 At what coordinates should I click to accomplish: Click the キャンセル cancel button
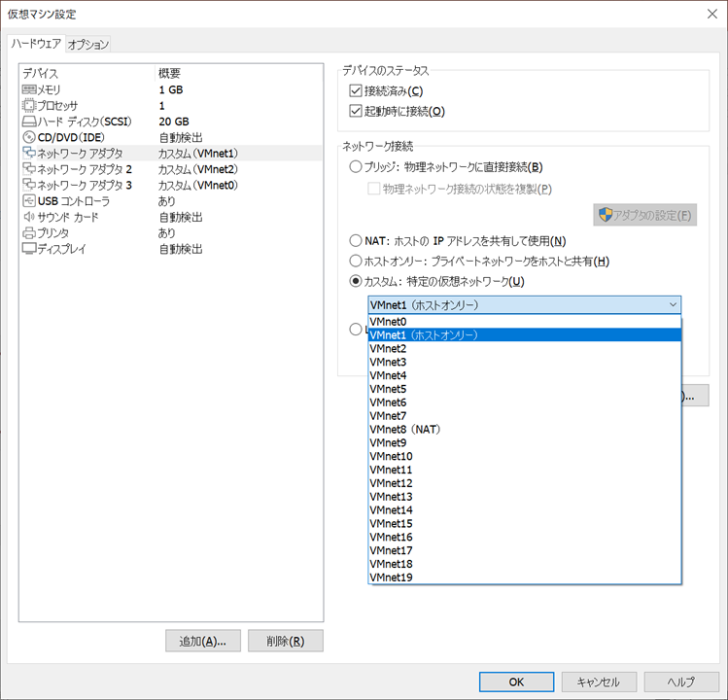click(599, 682)
